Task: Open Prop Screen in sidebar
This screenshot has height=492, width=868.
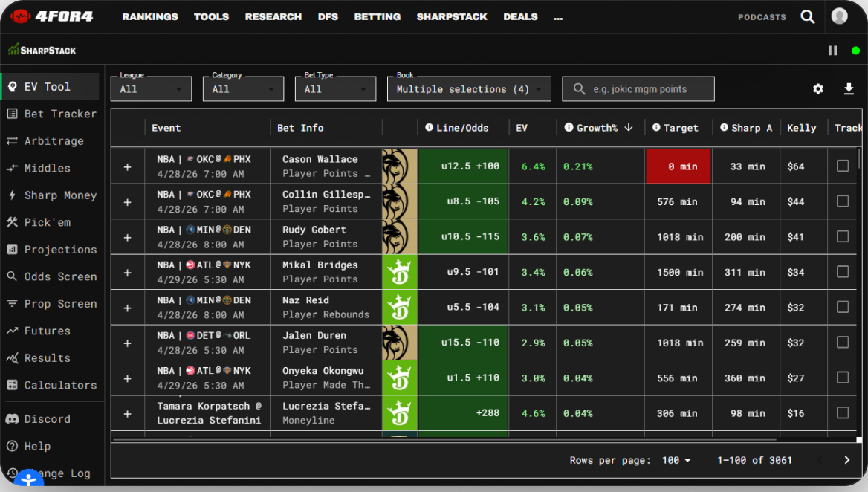Action: click(51, 304)
